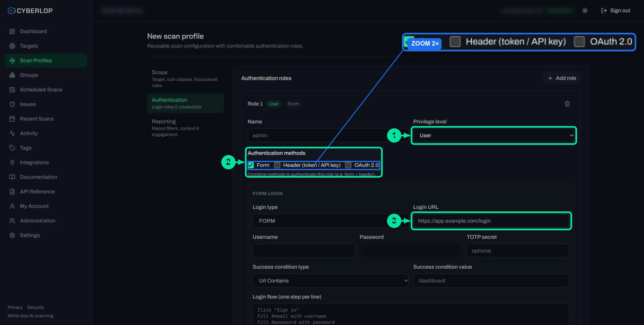
Task: Open the Privacy link
Action: (x=15, y=307)
